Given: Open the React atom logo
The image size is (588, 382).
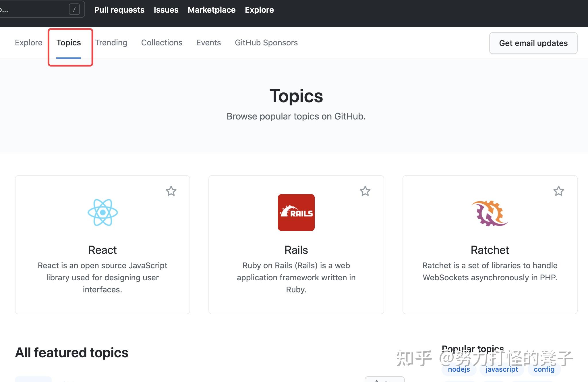Looking at the screenshot, I should tap(102, 213).
